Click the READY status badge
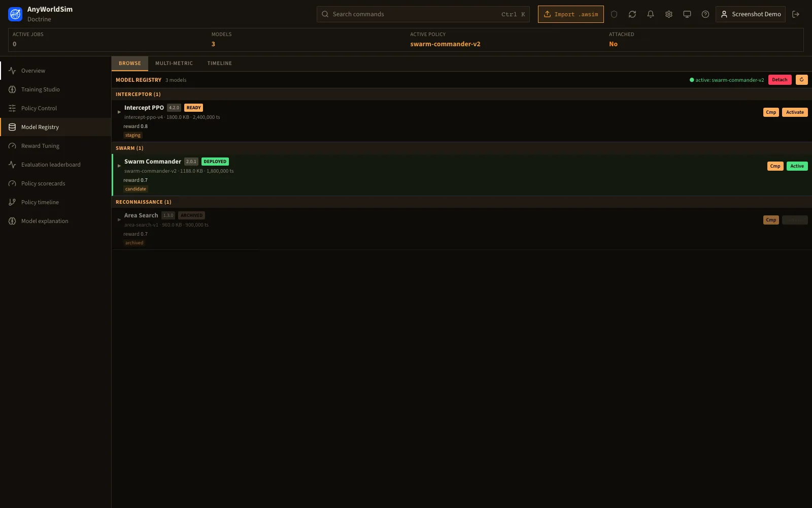The height and width of the screenshot is (508, 812). 194,108
